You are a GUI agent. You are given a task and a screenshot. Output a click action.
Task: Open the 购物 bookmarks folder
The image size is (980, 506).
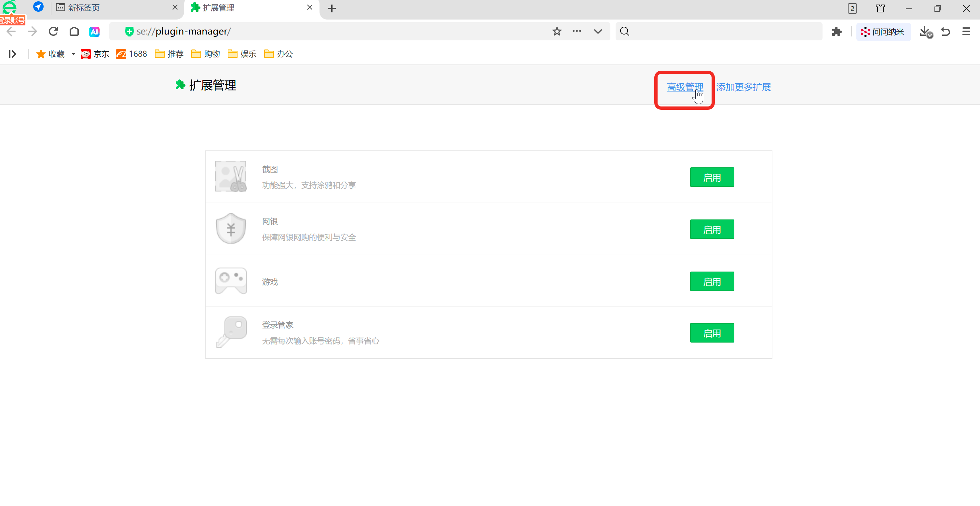(x=206, y=54)
